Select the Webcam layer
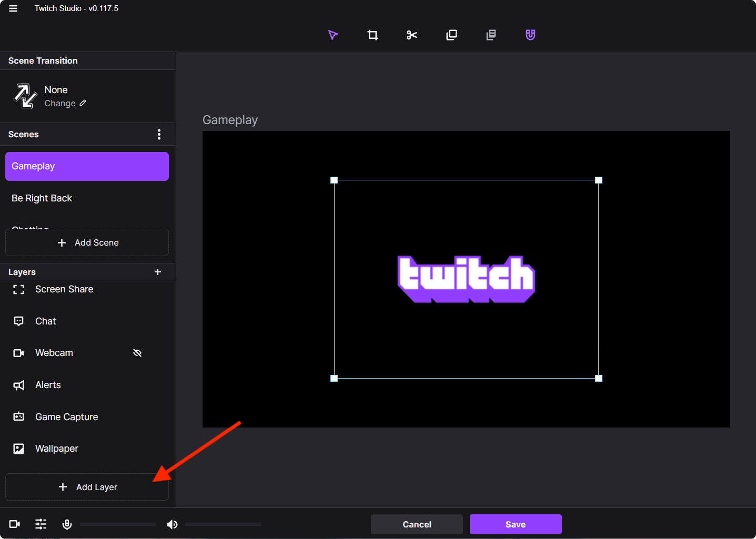Image resolution: width=756 pixels, height=539 pixels. point(87,353)
